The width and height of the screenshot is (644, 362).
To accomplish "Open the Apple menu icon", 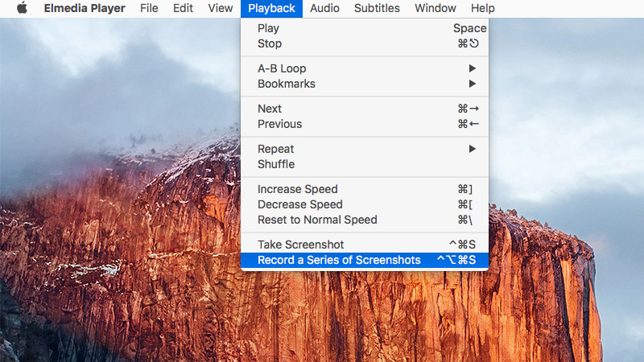I will (23, 8).
